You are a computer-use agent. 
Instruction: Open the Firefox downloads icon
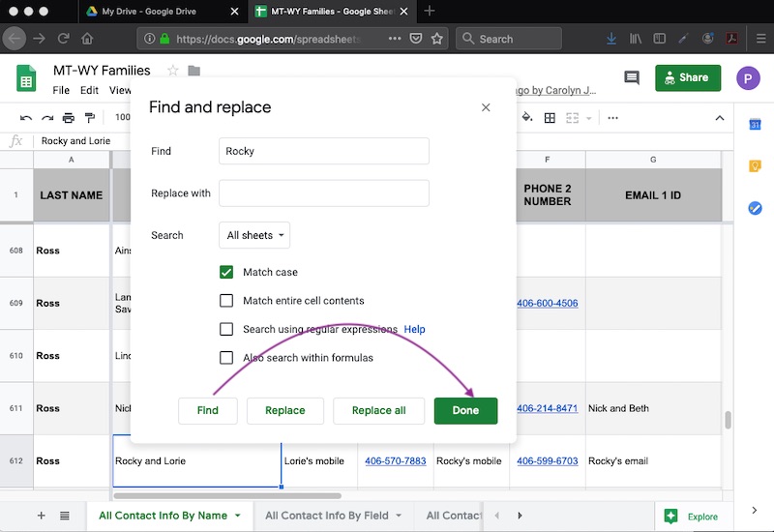pyautogui.click(x=611, y=39)
